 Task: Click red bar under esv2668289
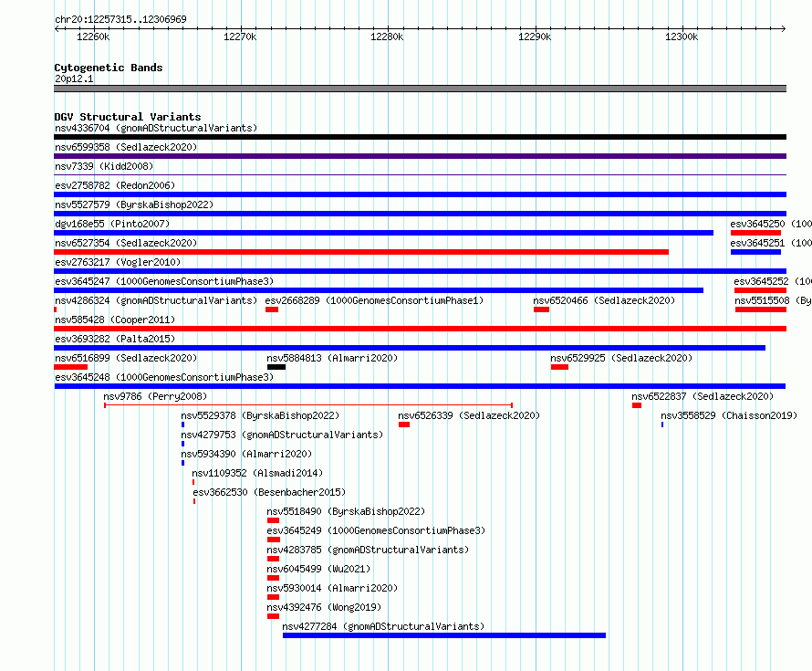coord(272,309)
